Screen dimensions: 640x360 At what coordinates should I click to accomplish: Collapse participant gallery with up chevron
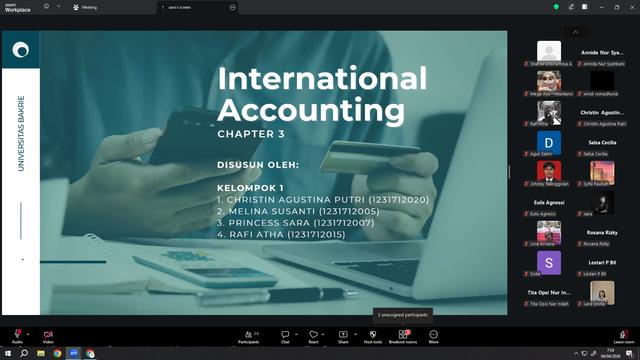(576, 32)
